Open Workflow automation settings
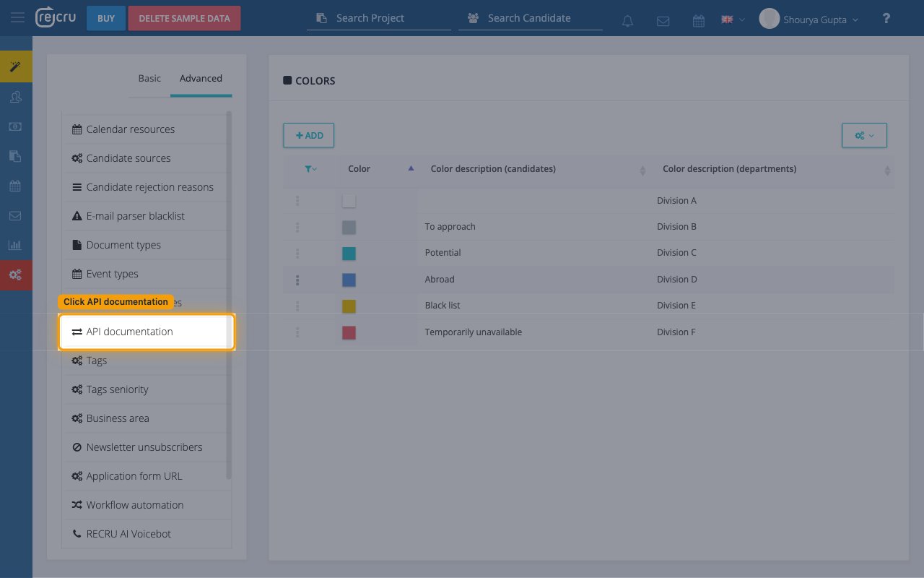 (147, 505)
